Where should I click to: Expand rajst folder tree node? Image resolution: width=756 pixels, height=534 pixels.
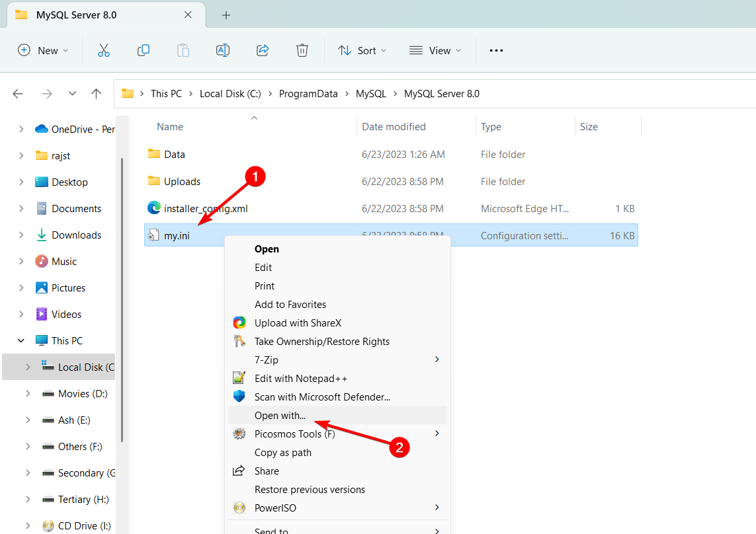[x=21, y=156]
